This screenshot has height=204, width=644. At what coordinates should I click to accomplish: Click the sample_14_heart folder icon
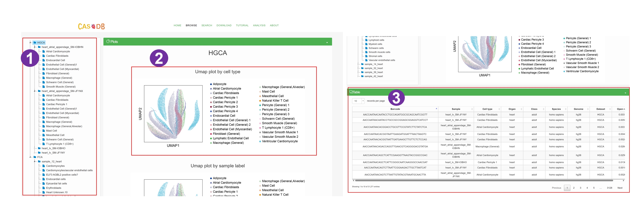click(362, 64)
